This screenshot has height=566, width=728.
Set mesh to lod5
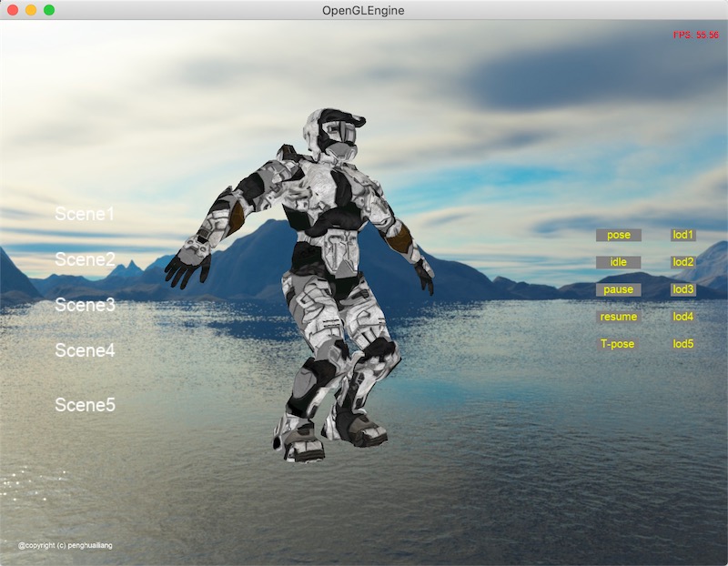683,344
